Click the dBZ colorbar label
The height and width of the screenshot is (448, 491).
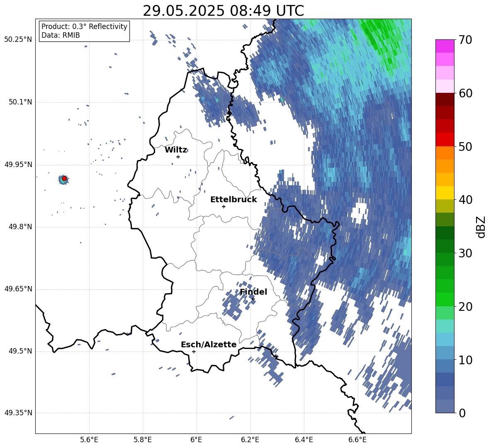[481, 227]
